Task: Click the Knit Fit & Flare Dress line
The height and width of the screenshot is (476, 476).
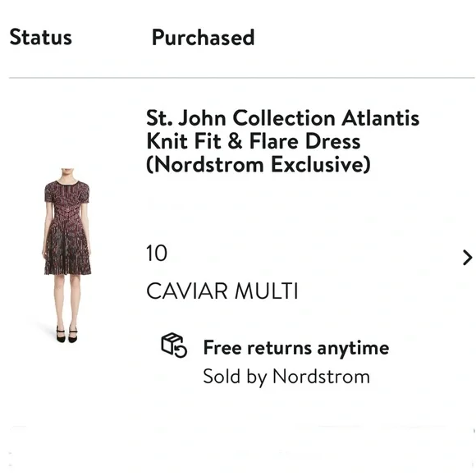Action: tap(254, 141)
